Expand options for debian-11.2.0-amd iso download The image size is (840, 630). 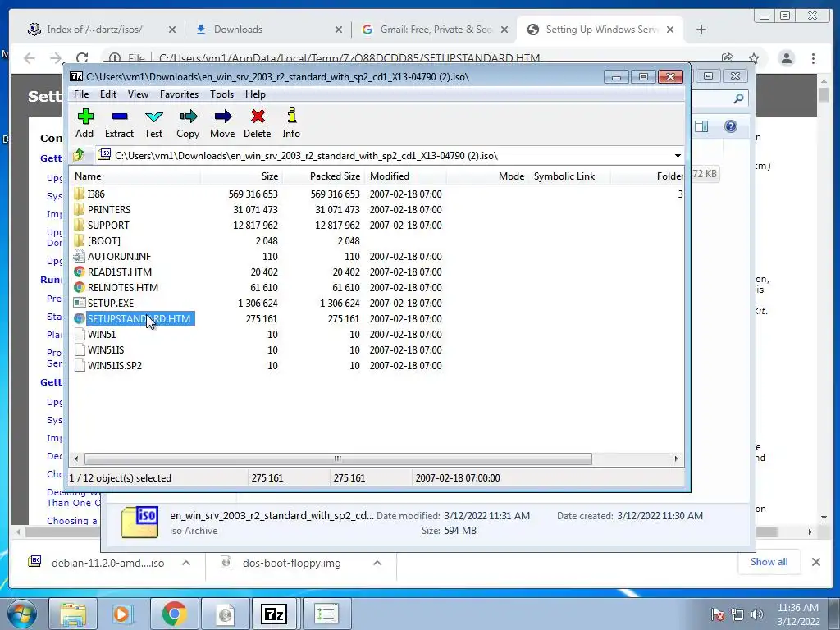pos(186,563)
